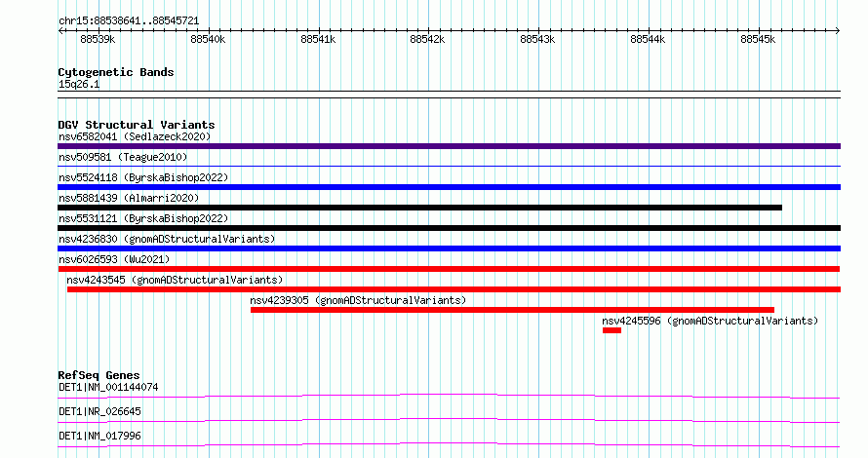Click the 88544k ruler tick label
Screen dimensions: 868x458
click(648, 40)
